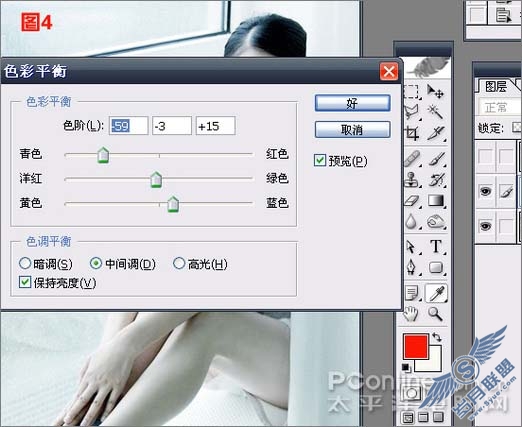Select the Blur tool
This screenshot has height=427, width=522.
[411, 221]
